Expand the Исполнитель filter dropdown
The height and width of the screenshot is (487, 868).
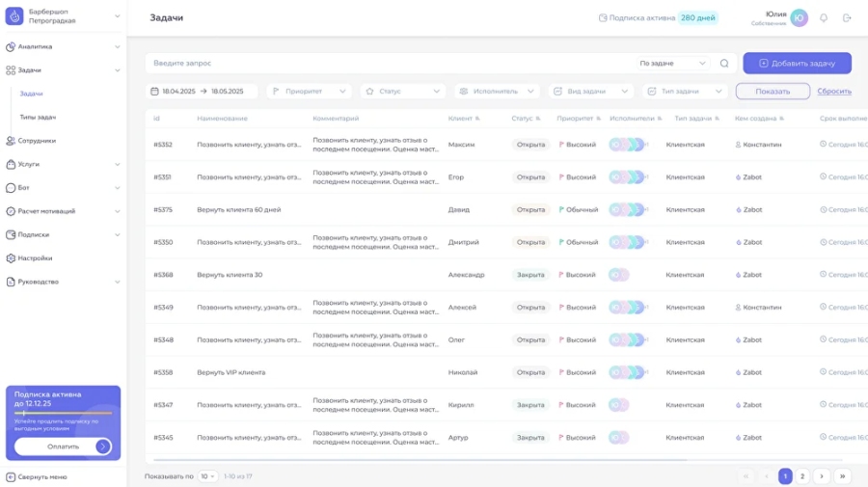[496, 92]
